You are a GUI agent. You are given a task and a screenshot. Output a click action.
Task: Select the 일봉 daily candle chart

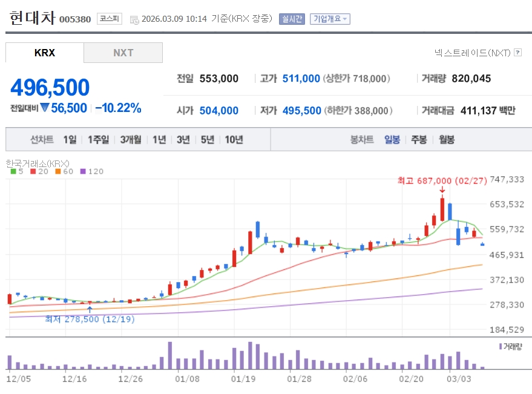coord(392,140)
